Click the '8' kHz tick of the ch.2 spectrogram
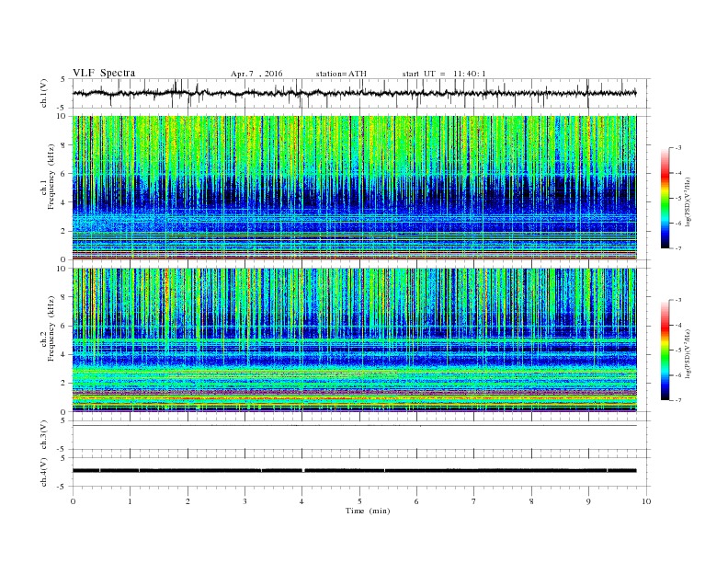Screen dimensions: 728x563 tap(64, 297)
